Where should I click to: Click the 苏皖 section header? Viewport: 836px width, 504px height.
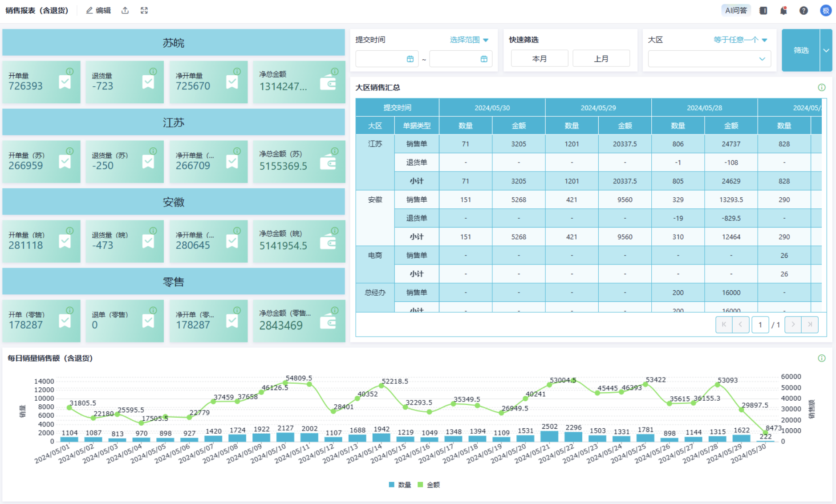pos(174,43)
